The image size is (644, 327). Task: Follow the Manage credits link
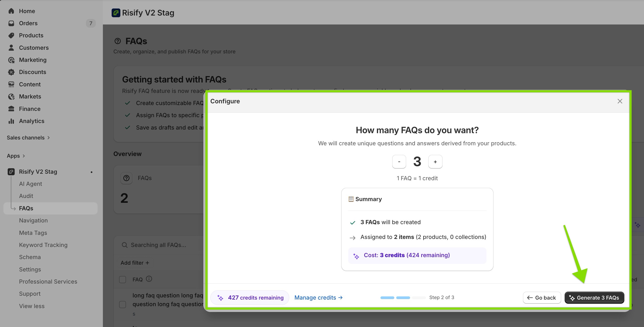tap(319, 298)
